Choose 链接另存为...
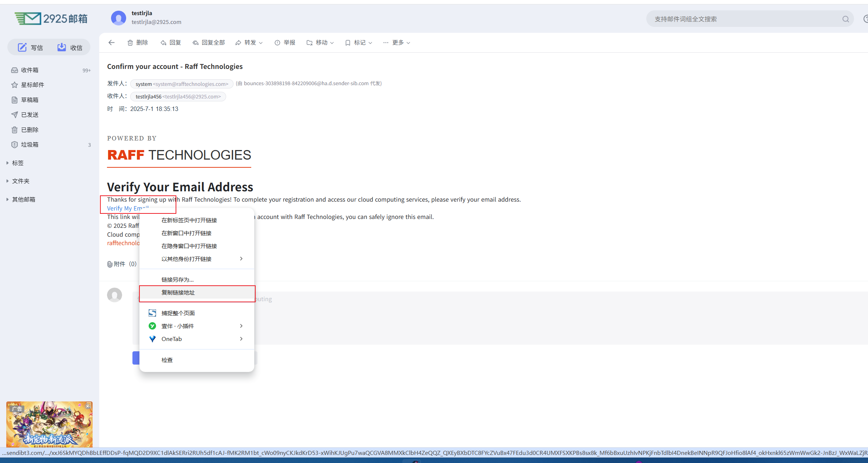868x463 pixels. point(197,279)
